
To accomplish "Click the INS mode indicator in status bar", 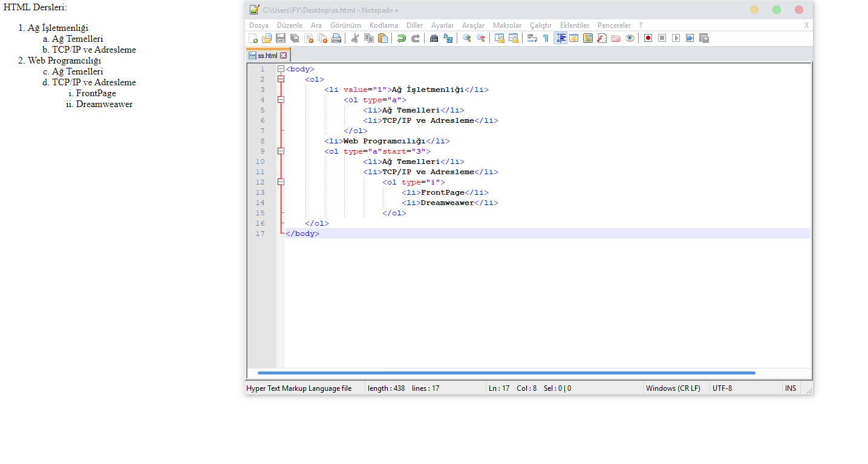I will tap(791, 388).
